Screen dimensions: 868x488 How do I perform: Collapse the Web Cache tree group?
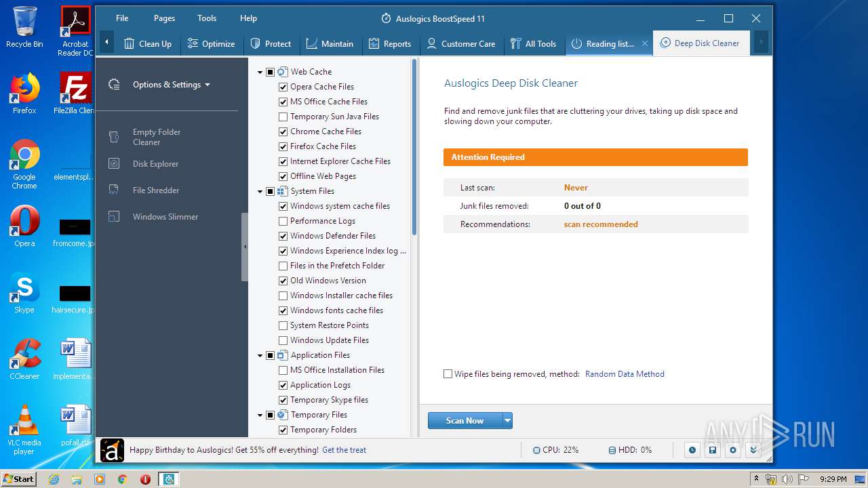[x=260, y=72]
